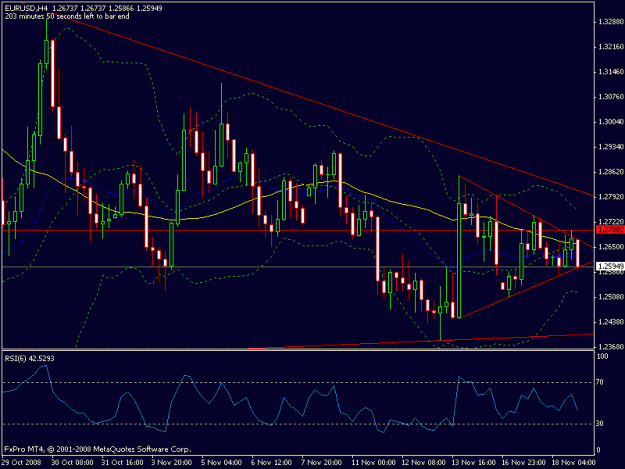Click the 30 Oct 08:00 time label
The image size is (625, 469).
coord(72,463)
